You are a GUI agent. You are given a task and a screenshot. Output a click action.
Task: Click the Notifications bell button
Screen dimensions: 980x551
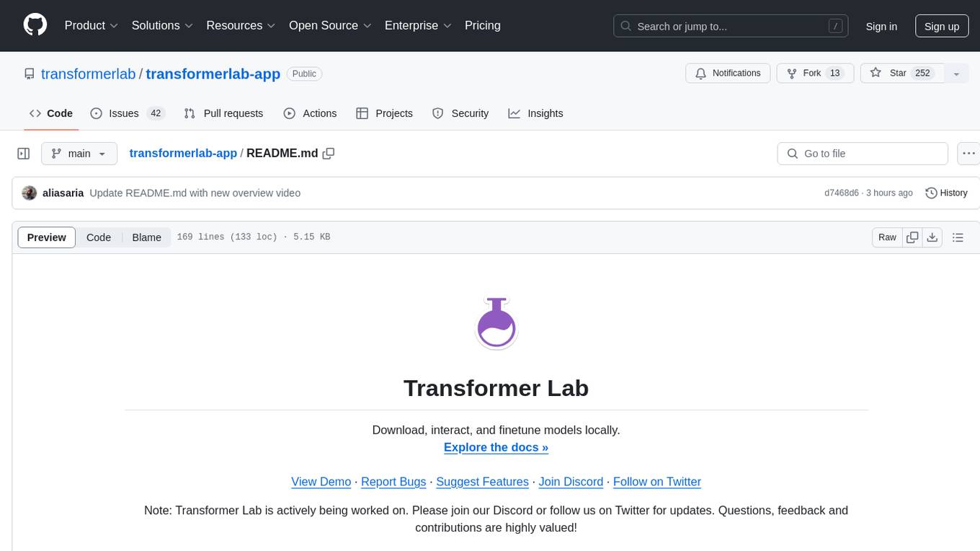(728, 74)
